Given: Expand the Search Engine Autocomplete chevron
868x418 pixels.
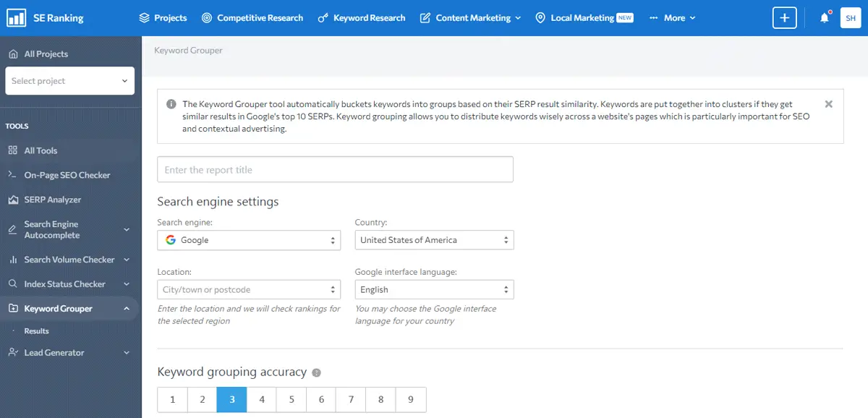Looking at the screenshot, I should [x=127, y=230].
